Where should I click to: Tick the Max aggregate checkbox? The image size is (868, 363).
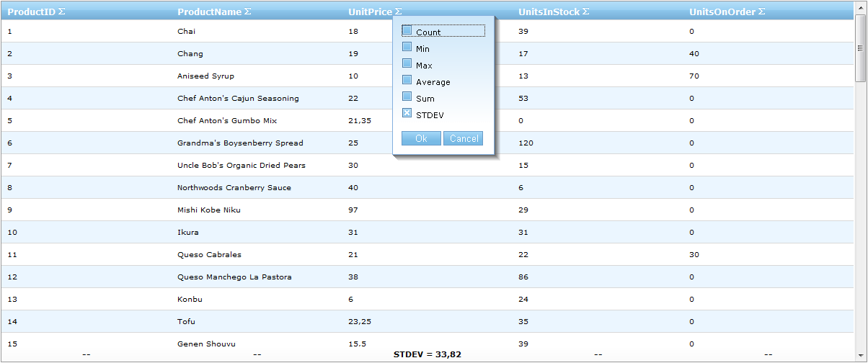tap(407, 64)
